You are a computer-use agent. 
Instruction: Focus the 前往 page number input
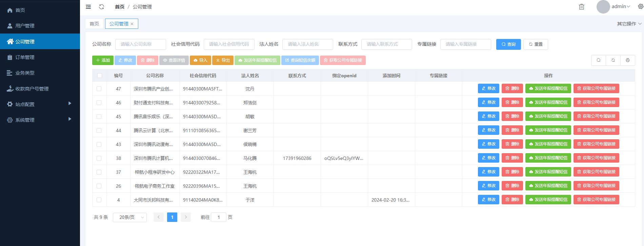[219, 217]
